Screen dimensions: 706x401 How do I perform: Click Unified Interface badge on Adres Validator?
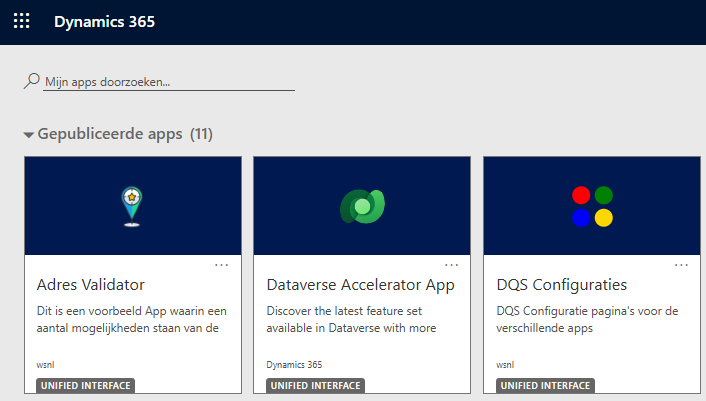(85, 385)
